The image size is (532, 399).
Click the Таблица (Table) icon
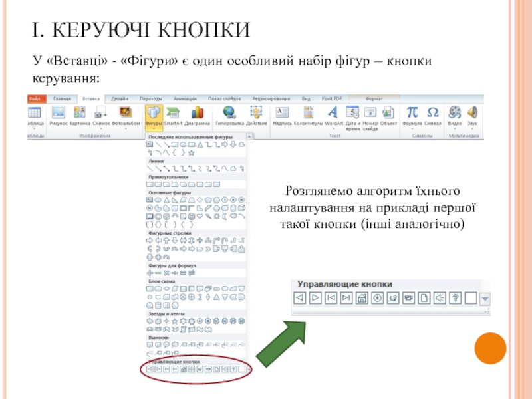click(x=35, y=112)
